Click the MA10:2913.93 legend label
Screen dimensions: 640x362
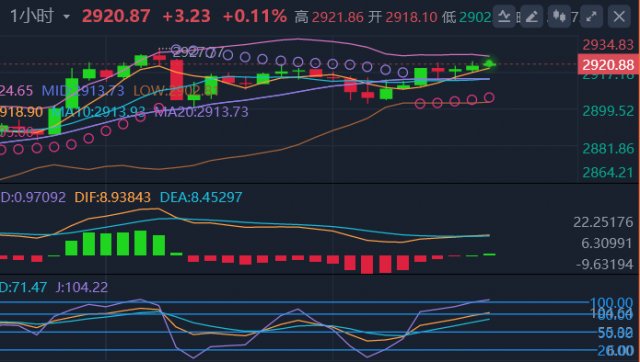pyautogui.click(x=99, y=112)
